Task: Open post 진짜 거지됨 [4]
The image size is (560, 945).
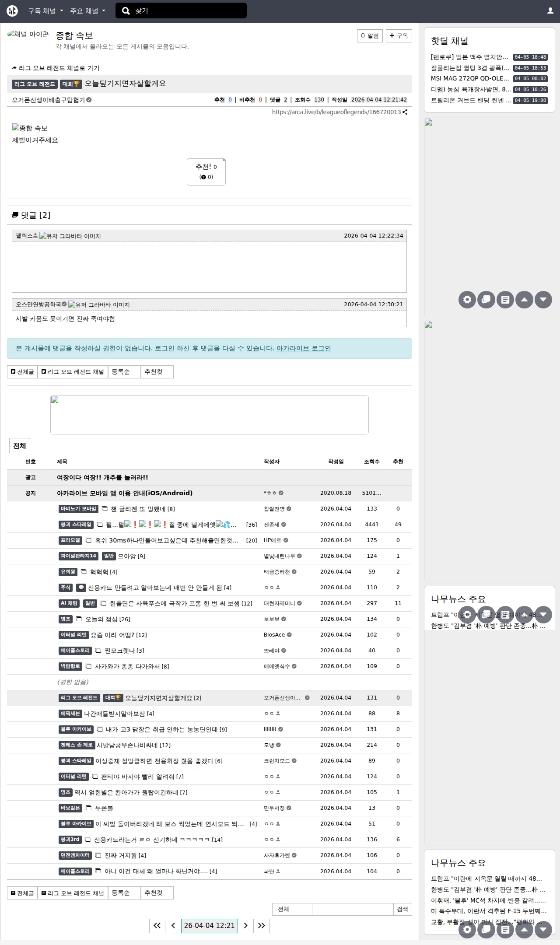Action: coord(125,855)
